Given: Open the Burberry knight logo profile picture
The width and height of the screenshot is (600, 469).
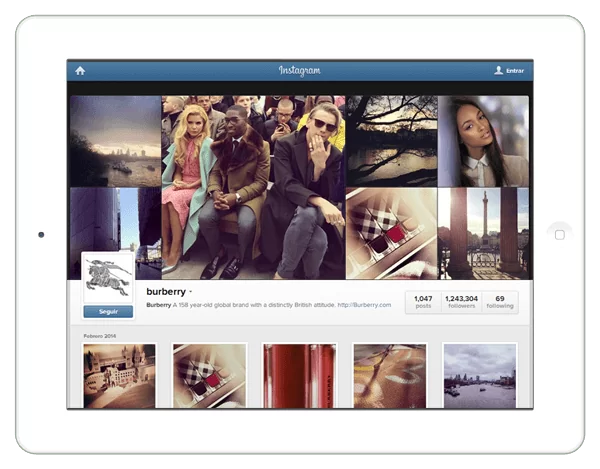Looking at the screenshot, I should 108,278.
